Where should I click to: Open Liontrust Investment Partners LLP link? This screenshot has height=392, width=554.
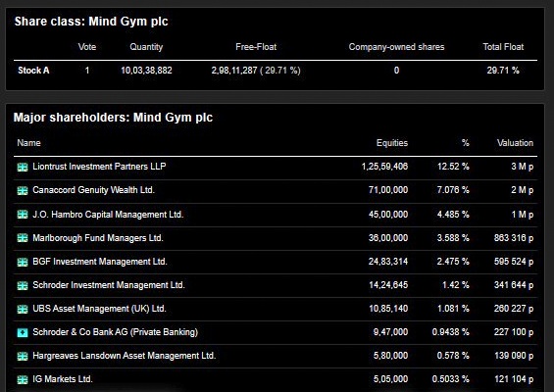(x=99, y=167)
